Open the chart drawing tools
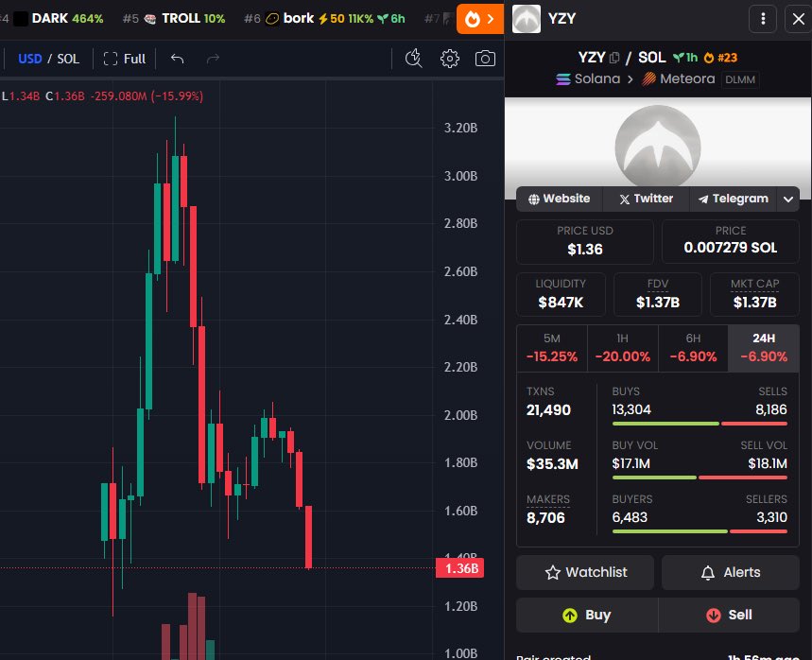 click(x=413, y=58)
